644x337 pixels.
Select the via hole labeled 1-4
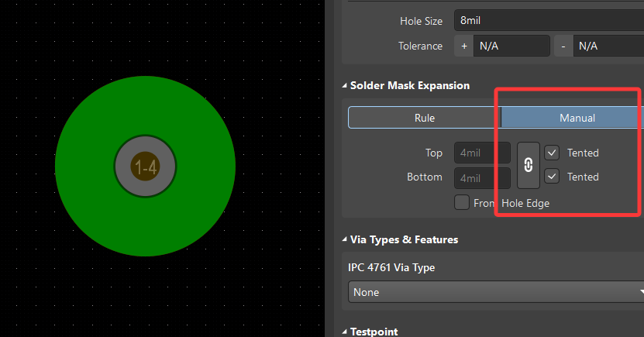146,167
